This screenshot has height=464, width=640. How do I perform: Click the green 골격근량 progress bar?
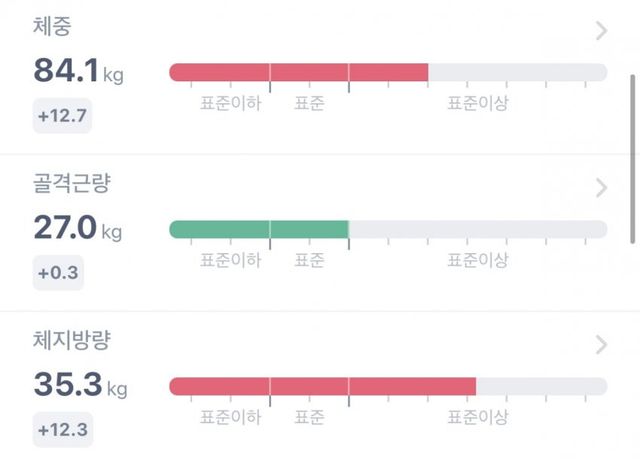pos(259,229)
